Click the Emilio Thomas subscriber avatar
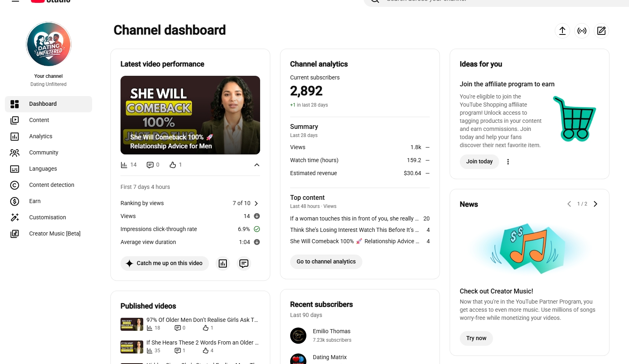 click(x=298, y=336)
